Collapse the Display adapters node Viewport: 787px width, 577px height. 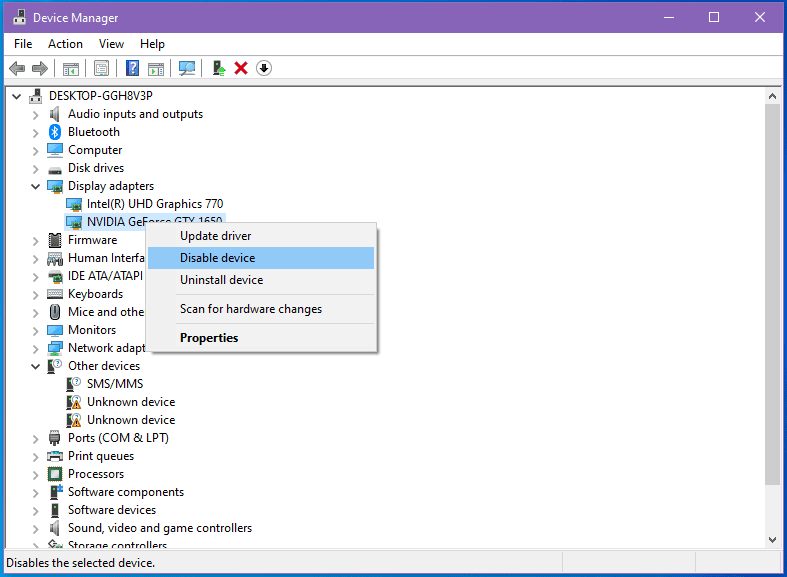coord(35,187)
